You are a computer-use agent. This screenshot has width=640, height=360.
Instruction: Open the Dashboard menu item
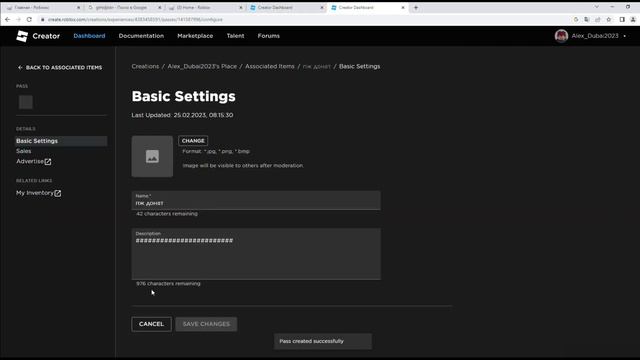(x=89, y=36)
